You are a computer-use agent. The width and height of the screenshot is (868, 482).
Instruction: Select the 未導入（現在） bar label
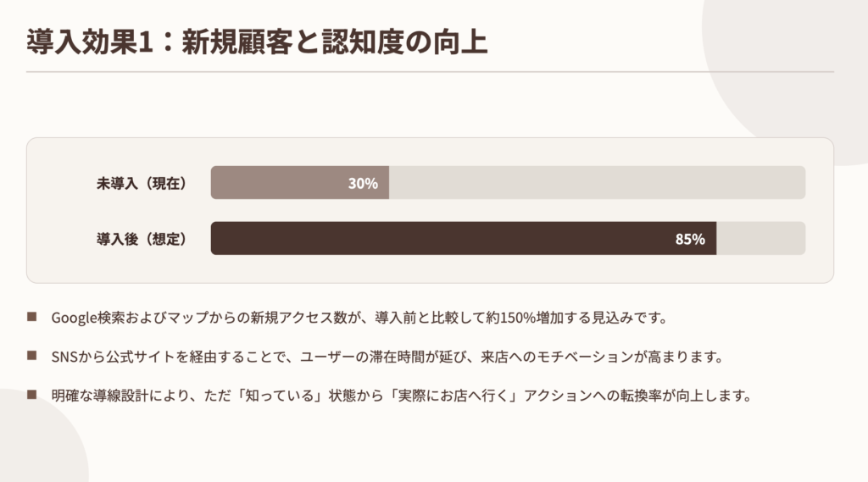tap(142, 183)
